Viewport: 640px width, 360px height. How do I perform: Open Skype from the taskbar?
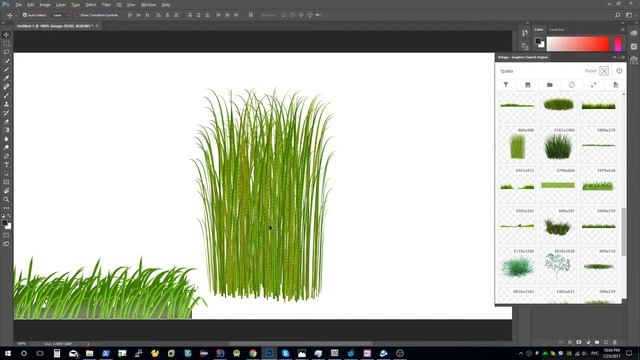[285, 353]
